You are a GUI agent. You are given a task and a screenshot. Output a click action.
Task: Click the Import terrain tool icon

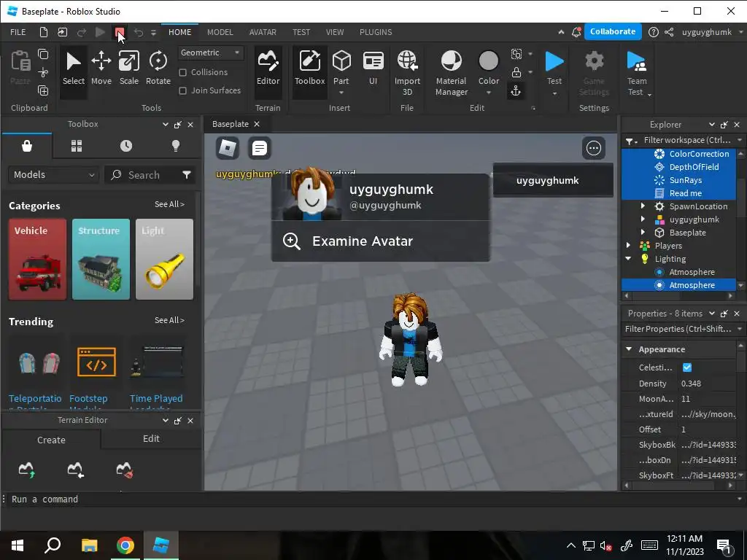tap(75, 470)
